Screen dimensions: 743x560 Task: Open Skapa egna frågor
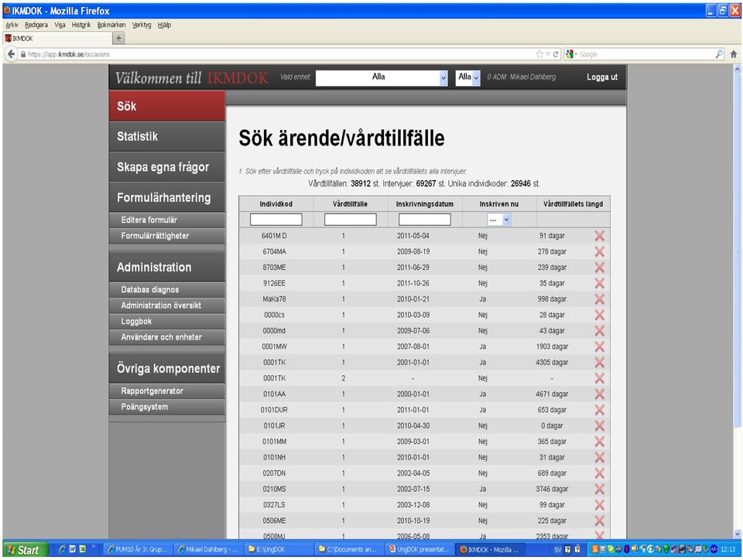[x=167, y=167]
